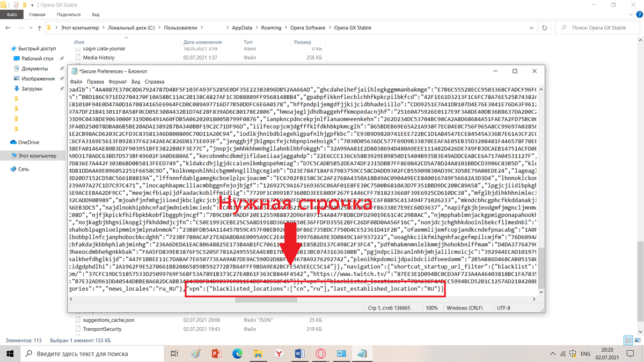Select the Media History file
This screenshot has width=644, height=362.
coord(99,57)
